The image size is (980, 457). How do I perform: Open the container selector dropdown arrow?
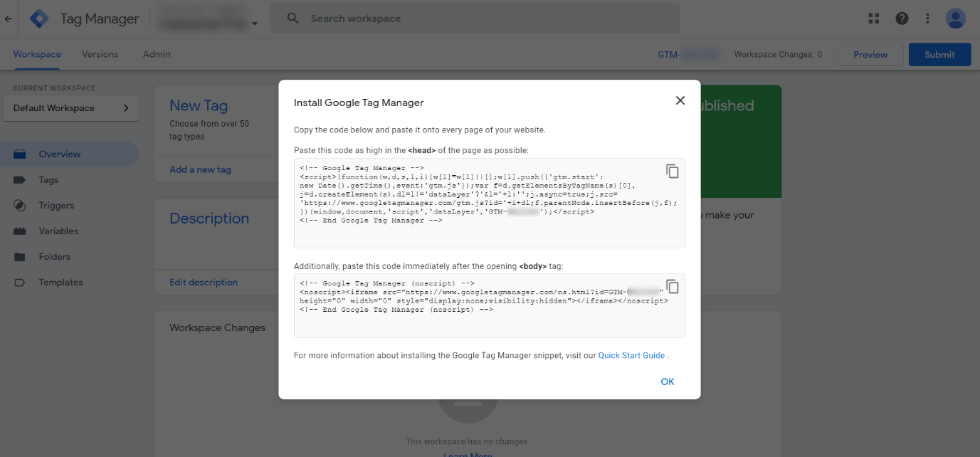pos(255,23)
